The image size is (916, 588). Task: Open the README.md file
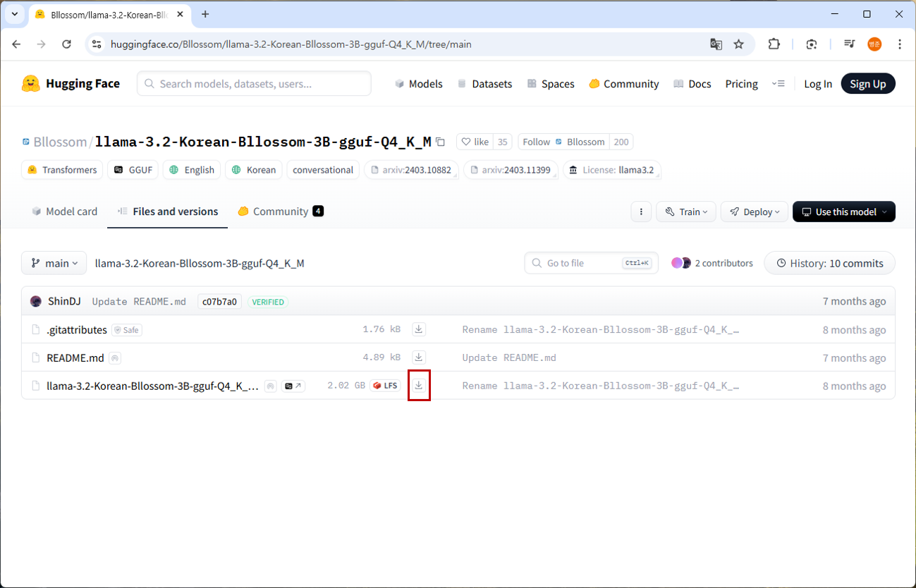[75, 358]
